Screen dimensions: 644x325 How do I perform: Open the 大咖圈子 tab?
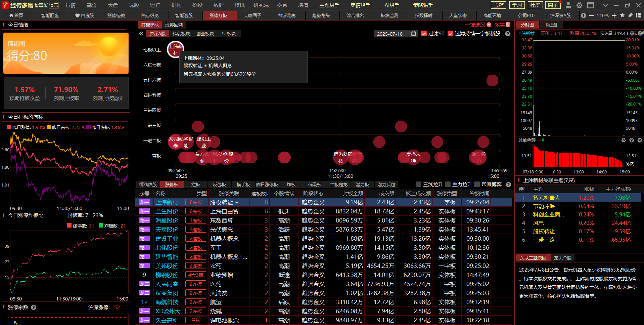(252, 15)
